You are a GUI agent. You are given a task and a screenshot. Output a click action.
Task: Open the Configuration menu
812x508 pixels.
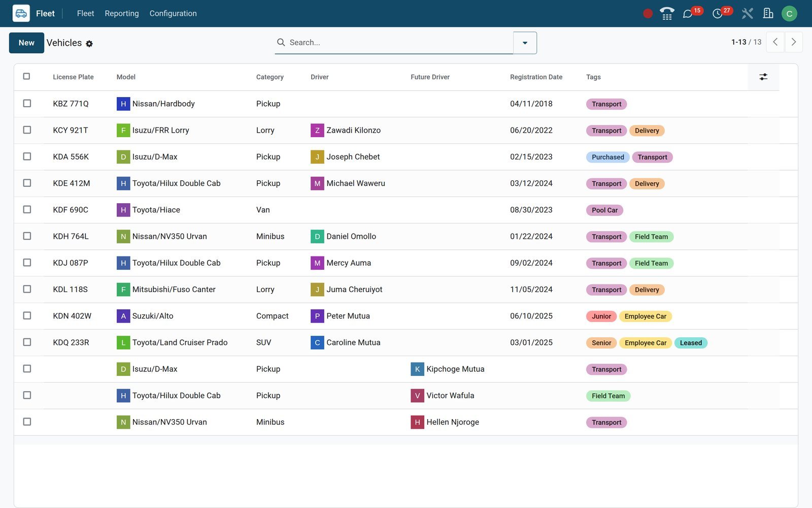click(x=173, y=14)
